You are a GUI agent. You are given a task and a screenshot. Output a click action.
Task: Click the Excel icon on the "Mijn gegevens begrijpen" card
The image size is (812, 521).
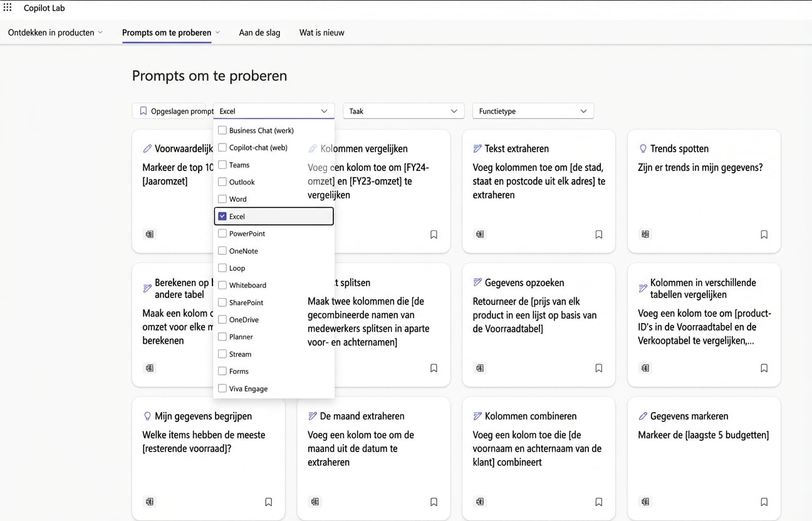149,502
